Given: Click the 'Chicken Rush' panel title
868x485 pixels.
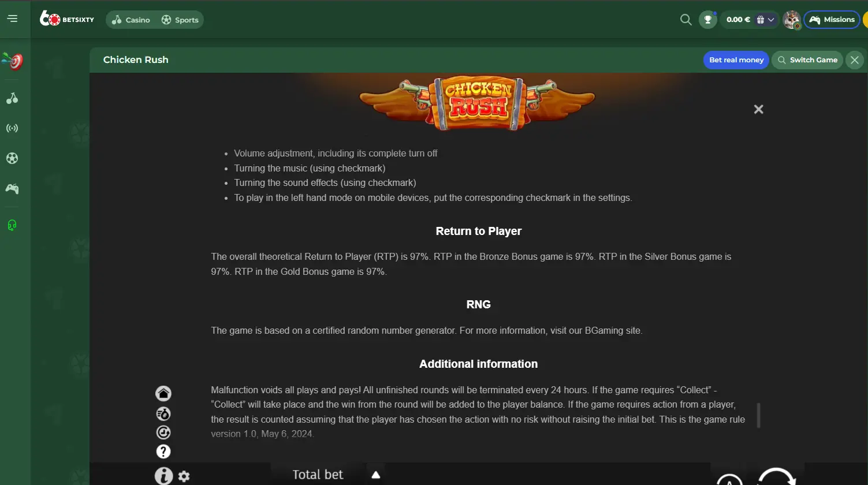Looking at the screenshot, I should (136, 60).
